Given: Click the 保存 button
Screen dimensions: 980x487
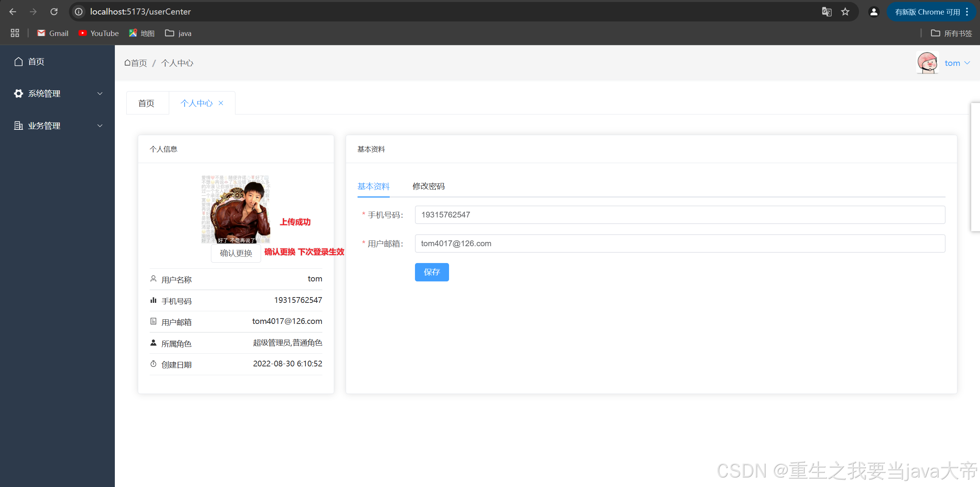Looking at the screenshot, I should [431, 272].
